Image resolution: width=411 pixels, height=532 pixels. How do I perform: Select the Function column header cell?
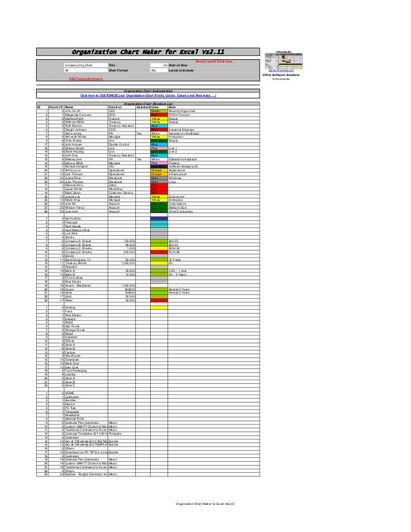[122, 107]
